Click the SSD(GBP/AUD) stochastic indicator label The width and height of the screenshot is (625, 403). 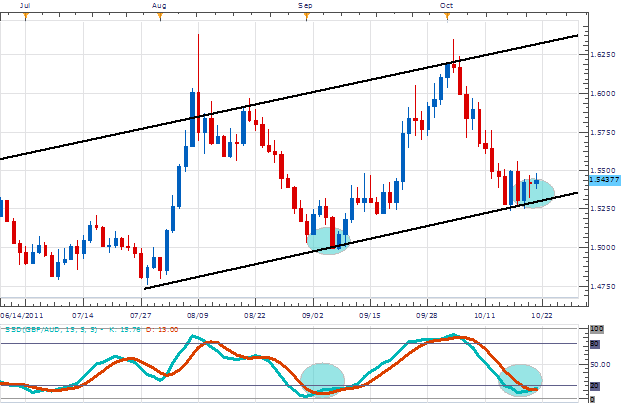coord(52,330)
